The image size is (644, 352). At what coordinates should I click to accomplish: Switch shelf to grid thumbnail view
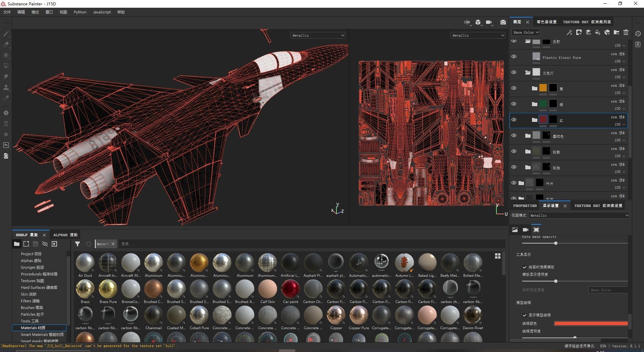click(x=498, y=256)
